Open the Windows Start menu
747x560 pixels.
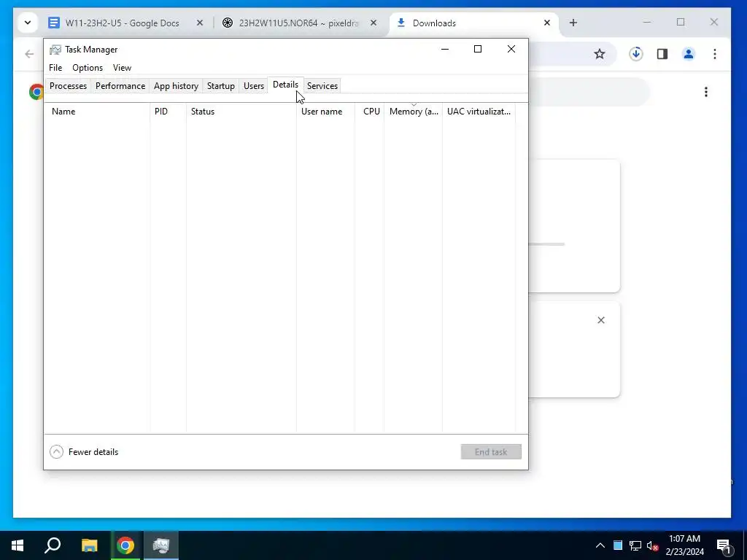[x=18, y=545]
